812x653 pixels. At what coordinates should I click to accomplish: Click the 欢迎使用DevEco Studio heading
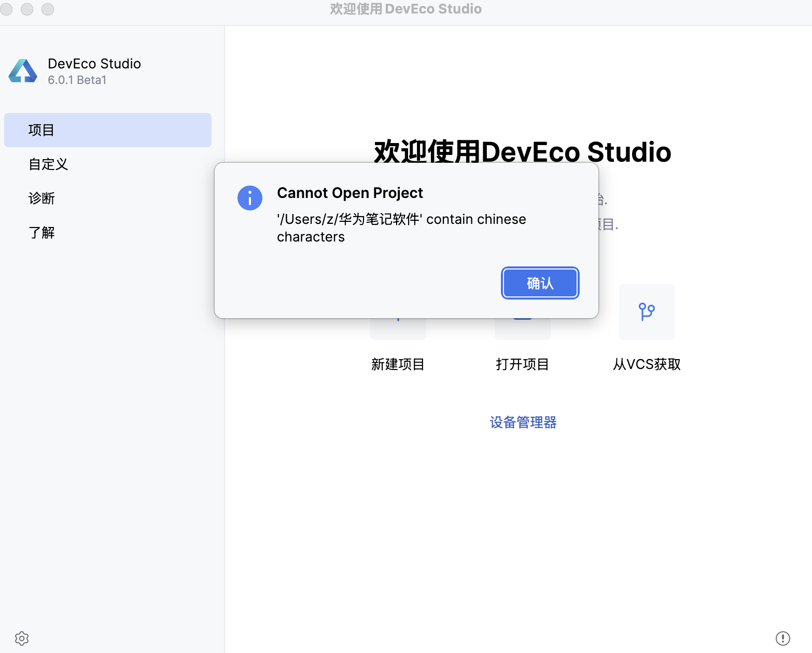[x=521, y=152]
